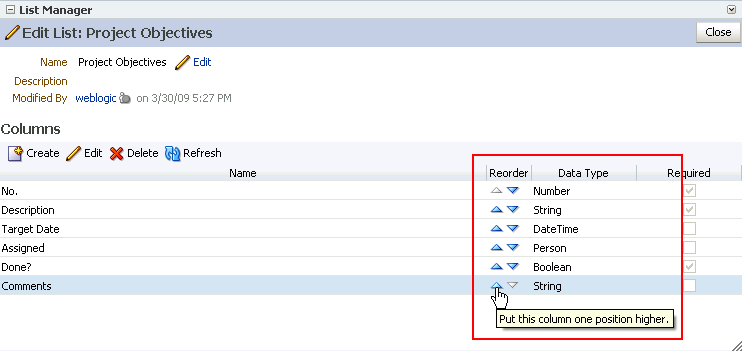This screenshot has width=742, height=364.
Task: Move the Description column down
Action: point(512,209)
